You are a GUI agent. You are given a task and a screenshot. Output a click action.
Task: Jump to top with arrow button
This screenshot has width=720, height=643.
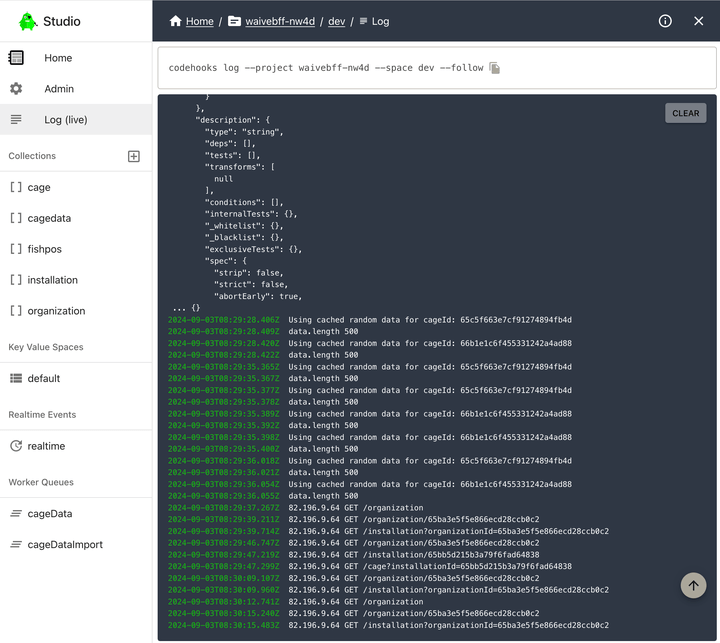pos(693,585)
